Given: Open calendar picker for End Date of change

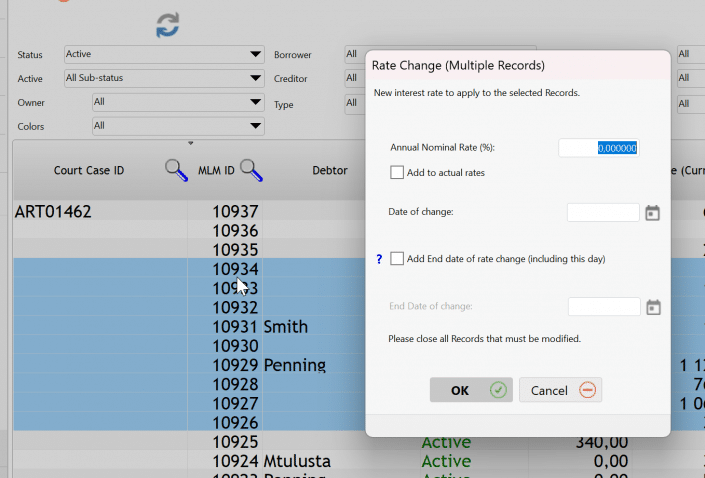Looking at the screenshot, I should (653, 307).
